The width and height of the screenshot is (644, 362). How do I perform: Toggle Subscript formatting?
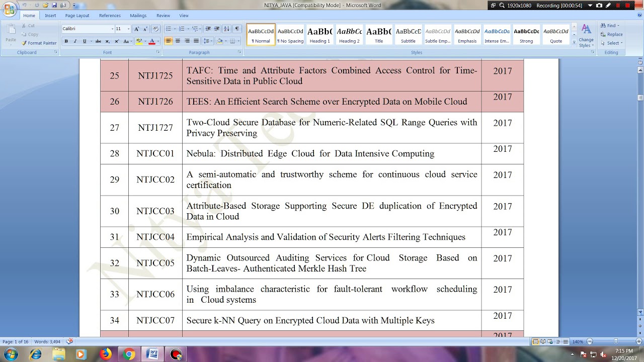tap(108, 41)
